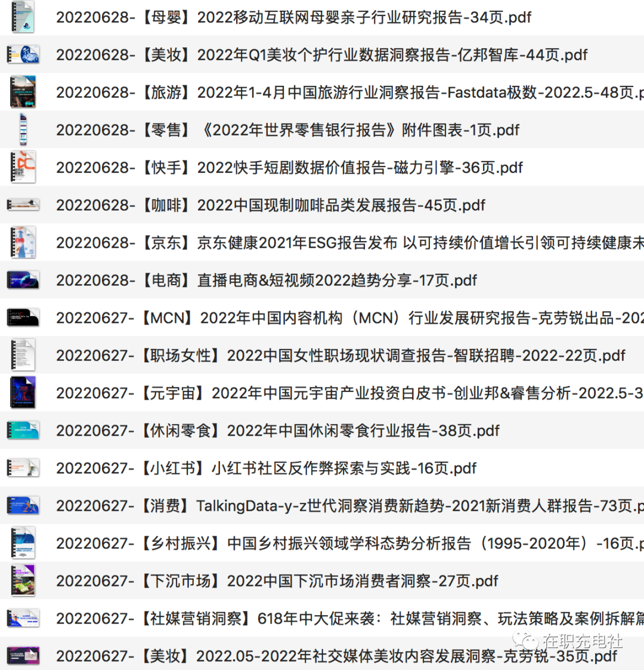This screenshot has width=644, height=670.
Task: Click thumbnail icon of 美妆 Q1 report
Action: [23, 55]
